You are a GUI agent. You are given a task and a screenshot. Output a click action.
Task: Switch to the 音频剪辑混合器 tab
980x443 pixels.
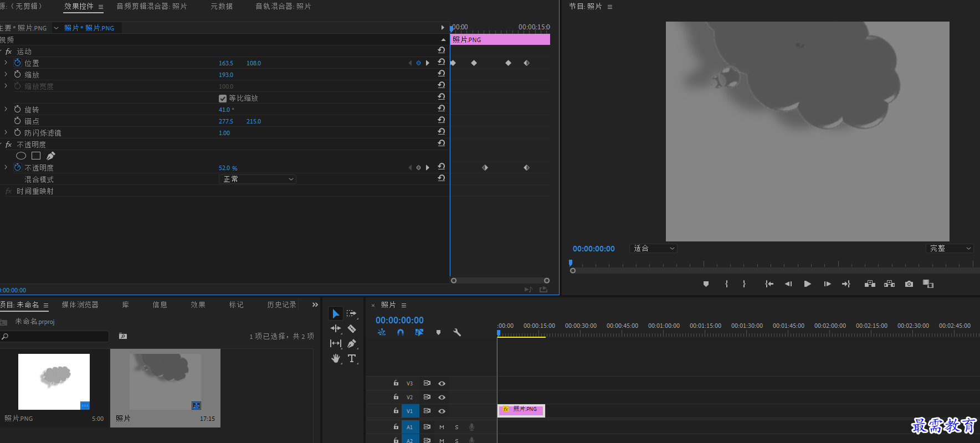[151, 7]
